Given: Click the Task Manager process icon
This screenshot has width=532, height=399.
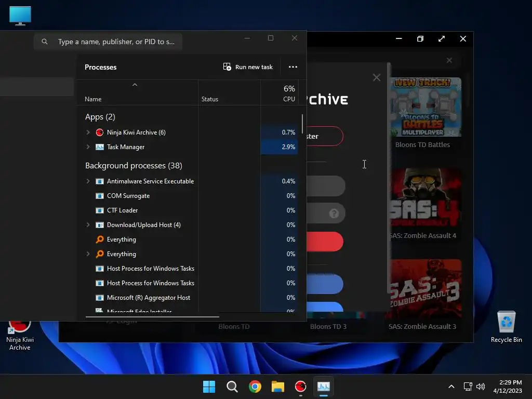Looking at the screenshot, I should [x=99, y=147].
